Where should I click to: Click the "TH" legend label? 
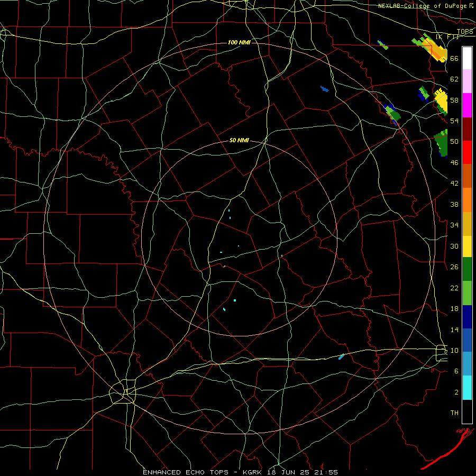click(x=454, y=413)
